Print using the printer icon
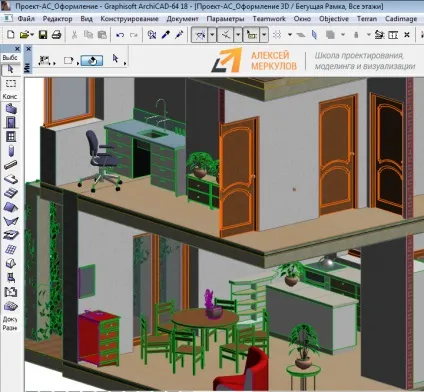 [56, 34]
